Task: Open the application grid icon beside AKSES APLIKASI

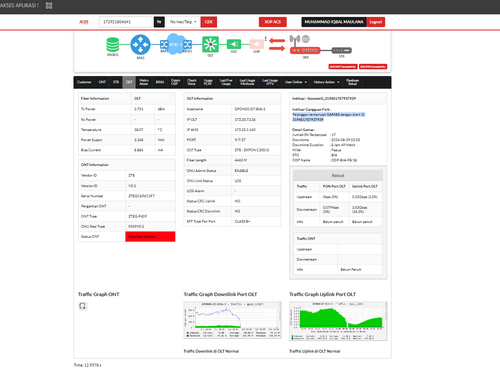Action: (x=49, y=5)
